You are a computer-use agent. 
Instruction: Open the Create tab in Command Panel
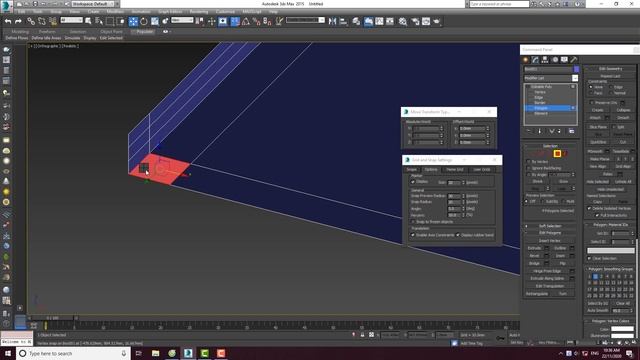pos(526,60)
